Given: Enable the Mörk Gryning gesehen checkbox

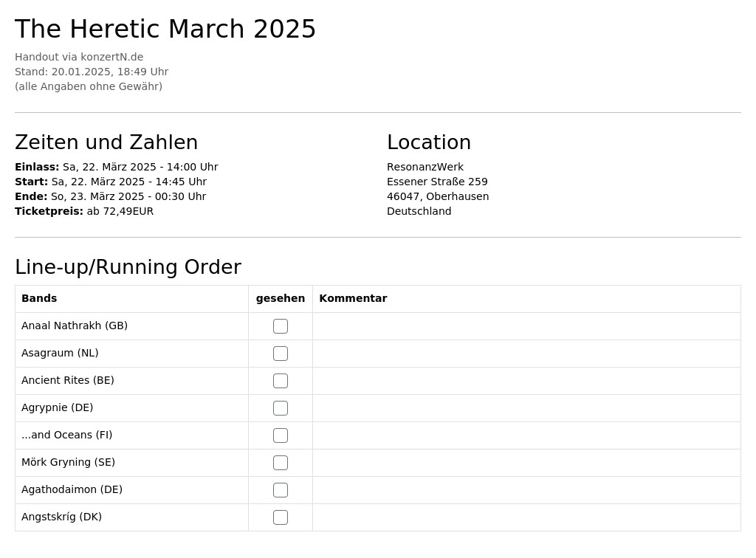Looking at the screenshot, I should [280, 463].
